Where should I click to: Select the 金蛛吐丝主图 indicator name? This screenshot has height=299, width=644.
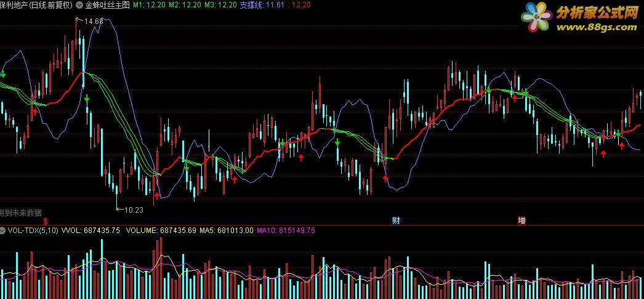[x=108, y=5]
